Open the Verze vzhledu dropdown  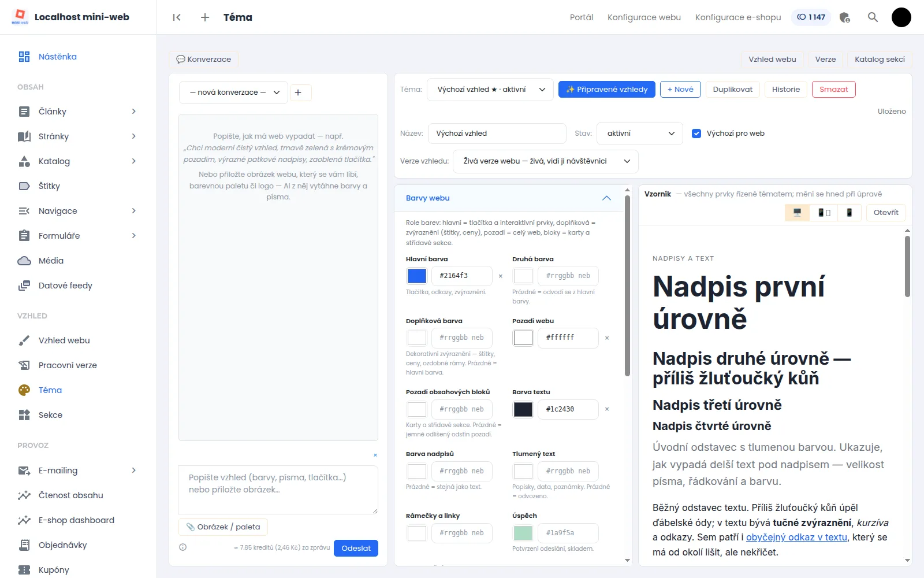pyautogui.click(x=546, y=161)
